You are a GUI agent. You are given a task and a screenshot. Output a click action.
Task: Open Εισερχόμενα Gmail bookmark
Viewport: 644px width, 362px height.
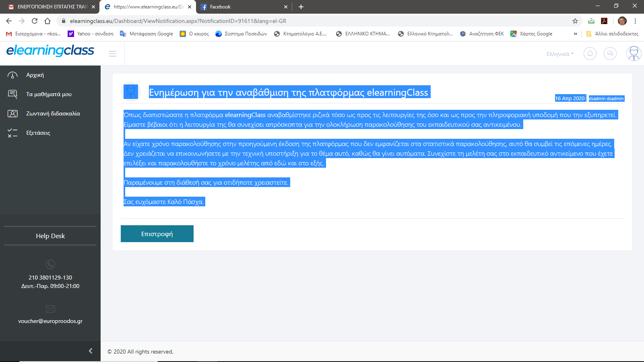pyautogui.click(x=34, y=34)
